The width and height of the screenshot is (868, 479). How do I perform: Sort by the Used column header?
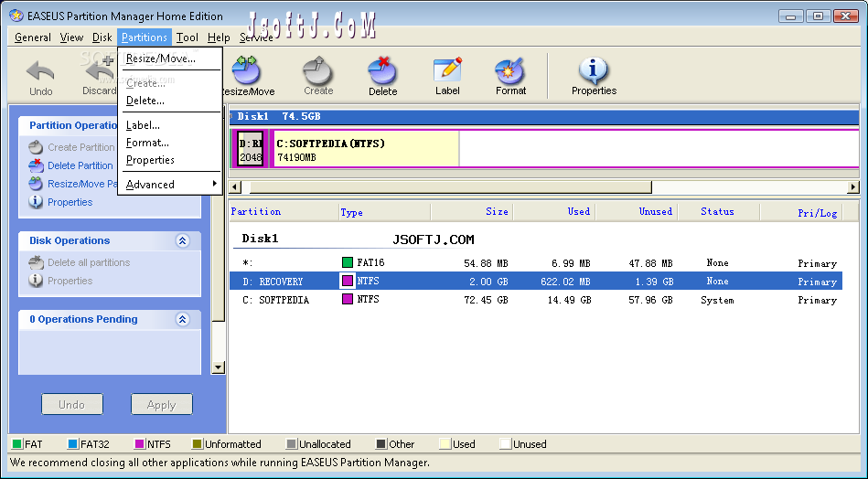(x=553, y=211)
